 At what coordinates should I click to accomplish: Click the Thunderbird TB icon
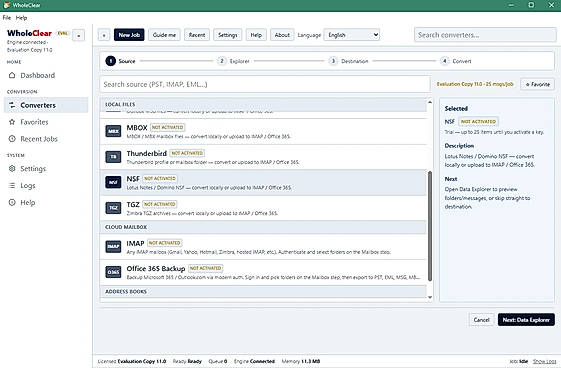(113, 157)
